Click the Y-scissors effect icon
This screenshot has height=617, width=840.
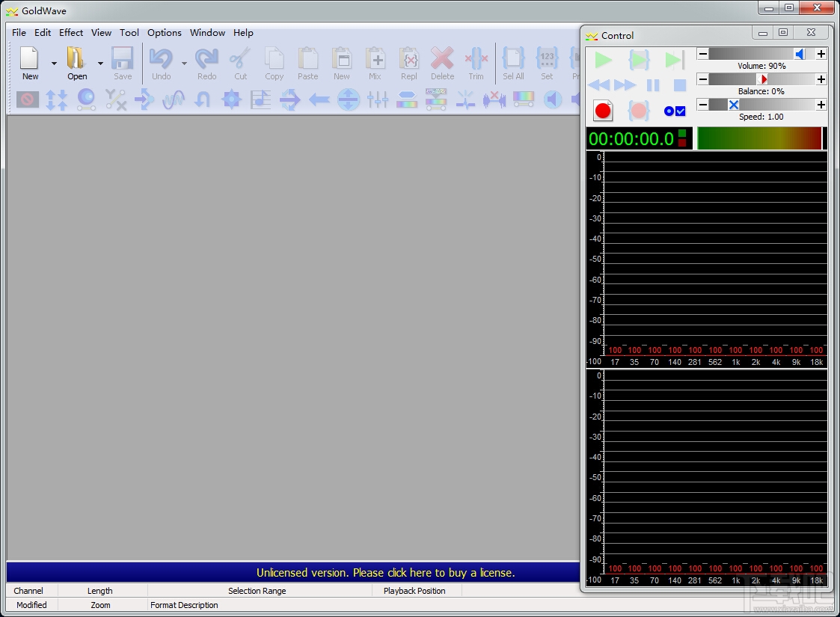click(x=115, y=99)
